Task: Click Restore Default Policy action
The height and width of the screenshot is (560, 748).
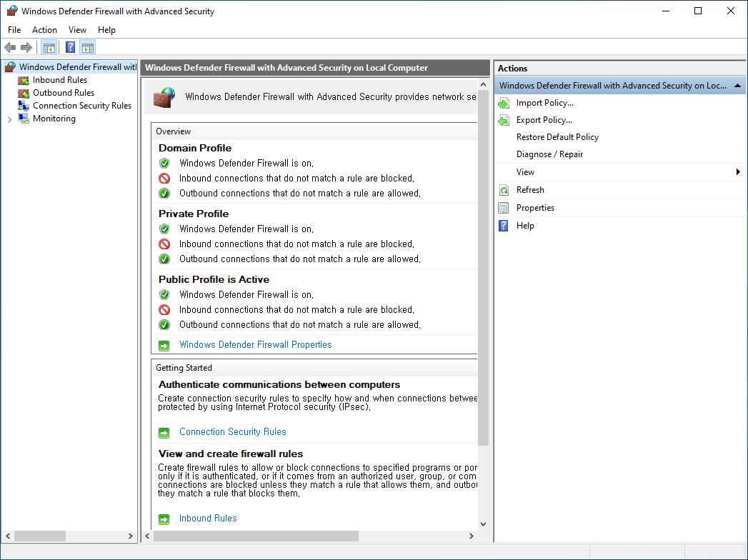Action: 557,137
